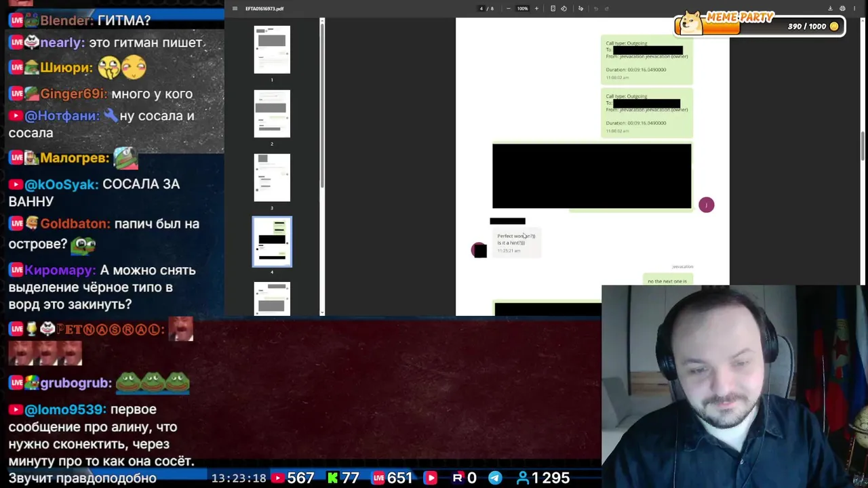Open page 2 thumbnail
Screen dimensions: 868x488
click(272, 114)
